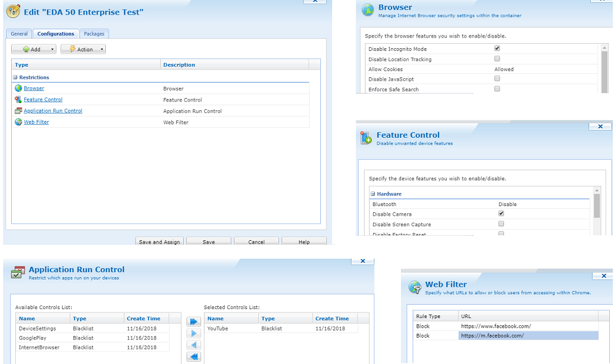
Task: Toggle the Disable Camera checkbox
Action: click(501, 214)
